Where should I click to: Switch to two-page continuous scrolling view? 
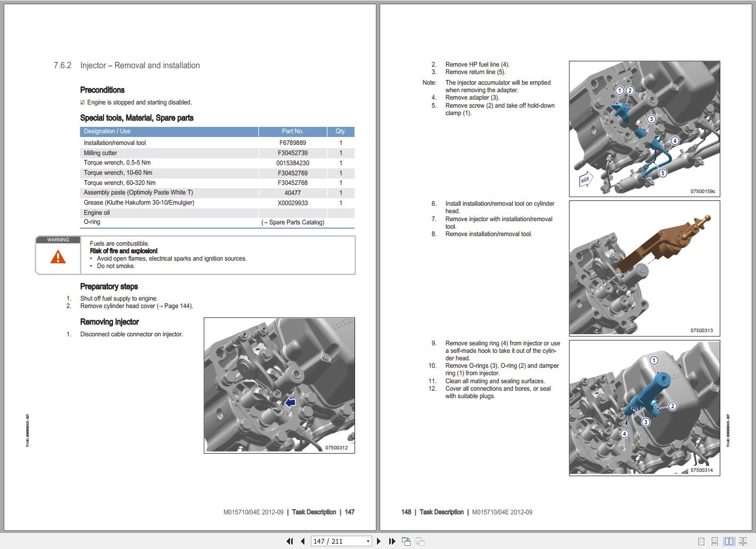tap(744, 541)
